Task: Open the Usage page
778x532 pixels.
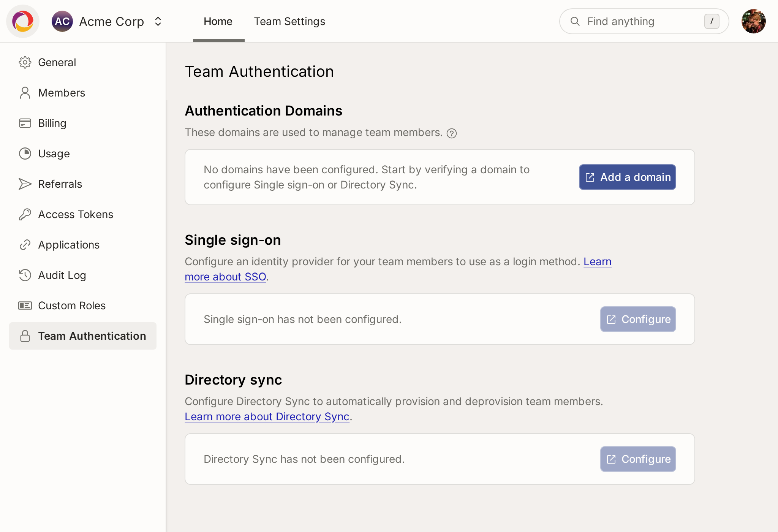Action: [83, 154]
